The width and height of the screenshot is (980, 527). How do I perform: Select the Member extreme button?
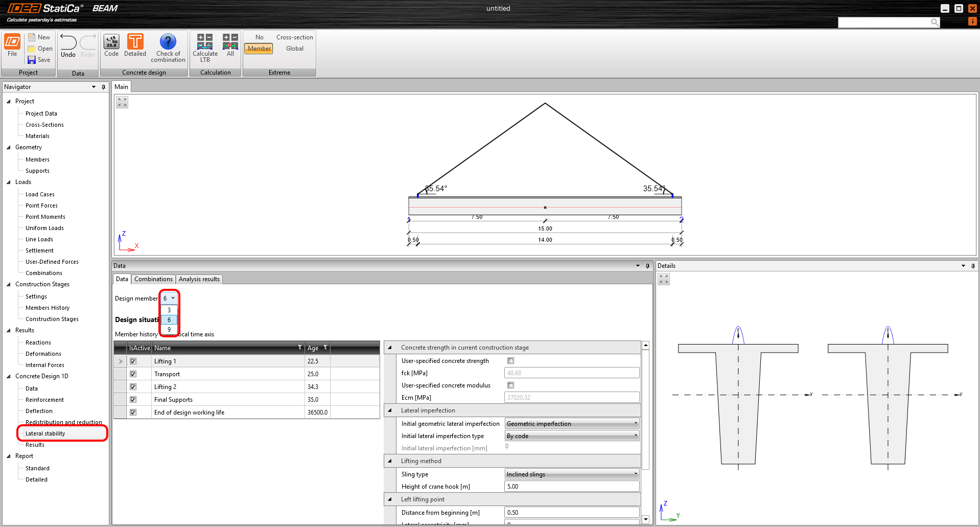259,49
